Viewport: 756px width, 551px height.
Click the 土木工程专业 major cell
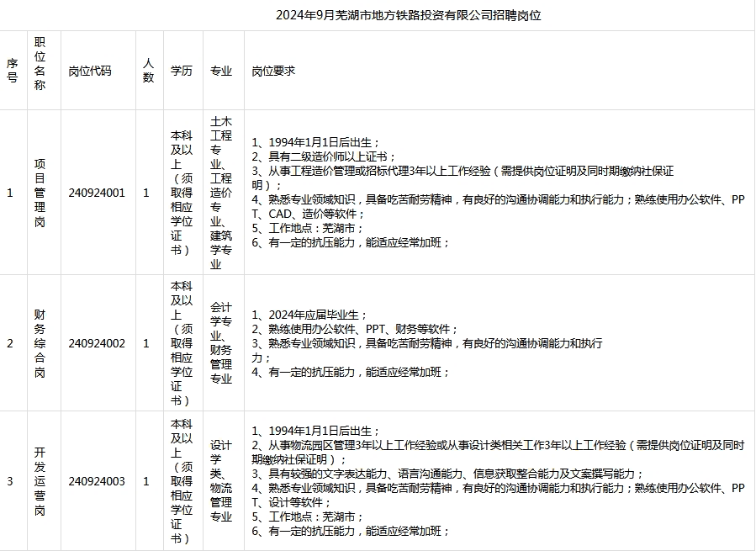pyautogui.click(x=221, y=193)
